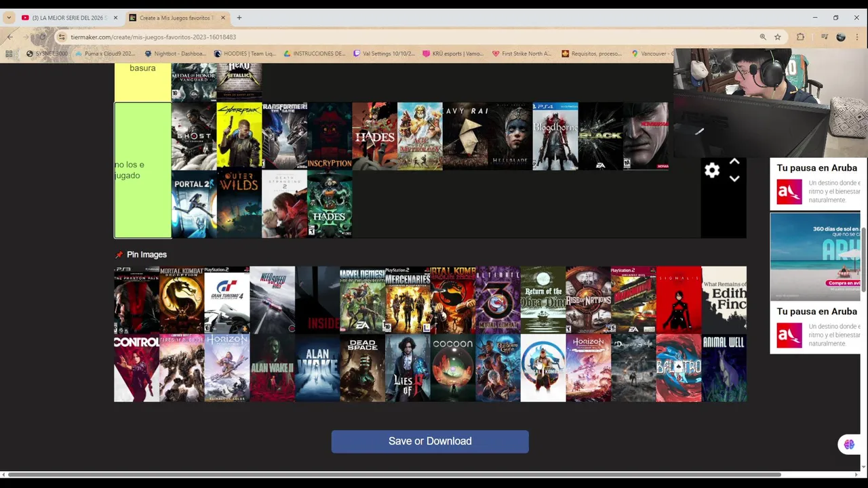
Task: Select Animal Well cover
Action: click(x=724, y=368)
